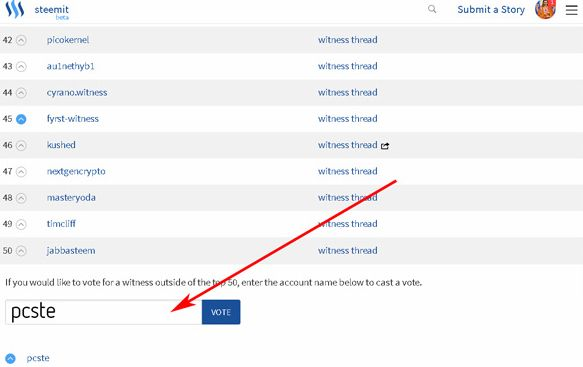583x367 pixels.
Task: Click external link icon in kushed row
Action: (385, 146)
